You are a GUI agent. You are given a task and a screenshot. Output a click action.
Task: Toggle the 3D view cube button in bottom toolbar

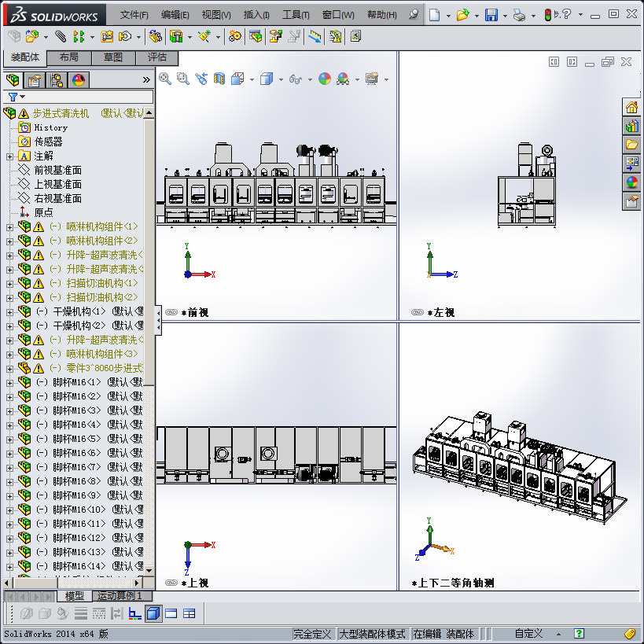pyautogui.click(x=153, y=613)
